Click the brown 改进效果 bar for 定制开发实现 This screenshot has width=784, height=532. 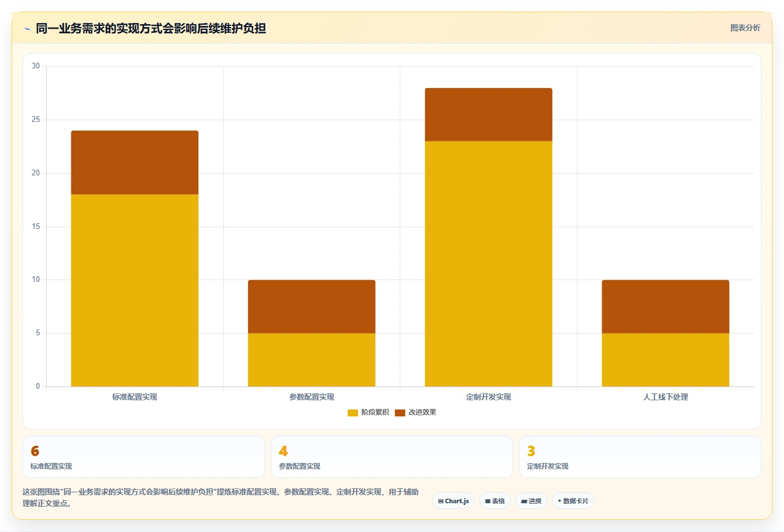[x=488, y=114]
